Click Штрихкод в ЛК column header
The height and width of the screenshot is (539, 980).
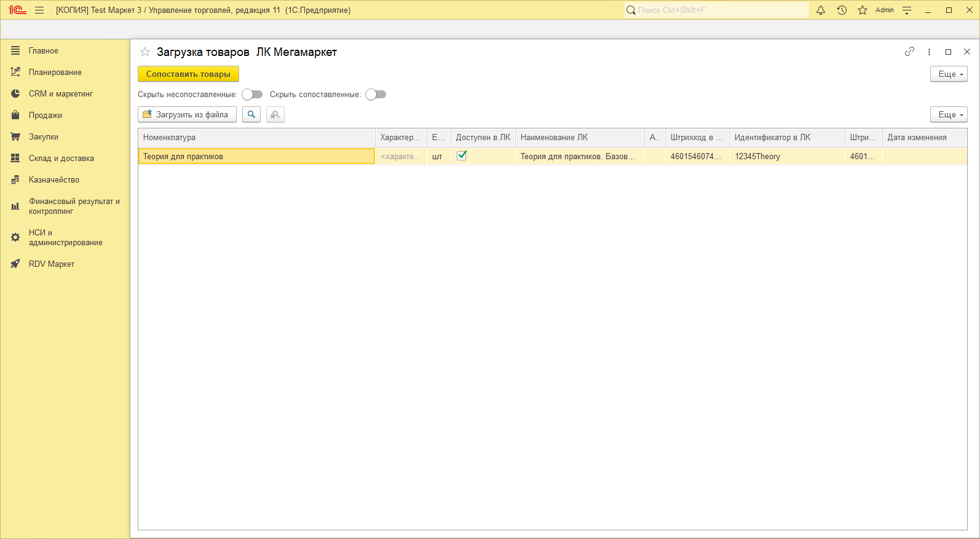tap(697, 137)
